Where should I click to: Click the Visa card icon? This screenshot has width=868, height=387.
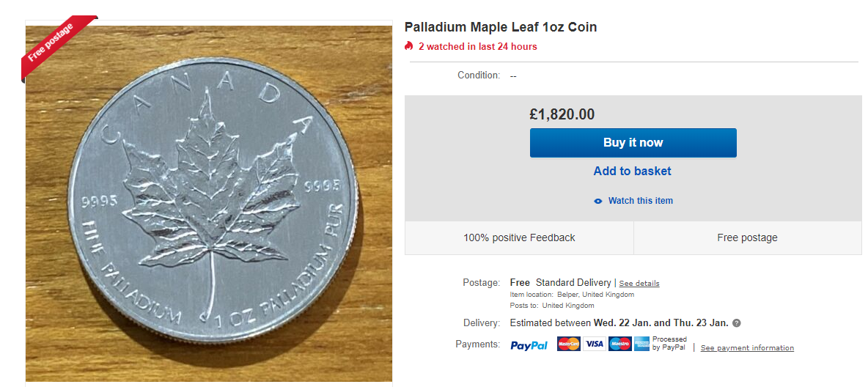pyautogui.click(x=595, y=344)
